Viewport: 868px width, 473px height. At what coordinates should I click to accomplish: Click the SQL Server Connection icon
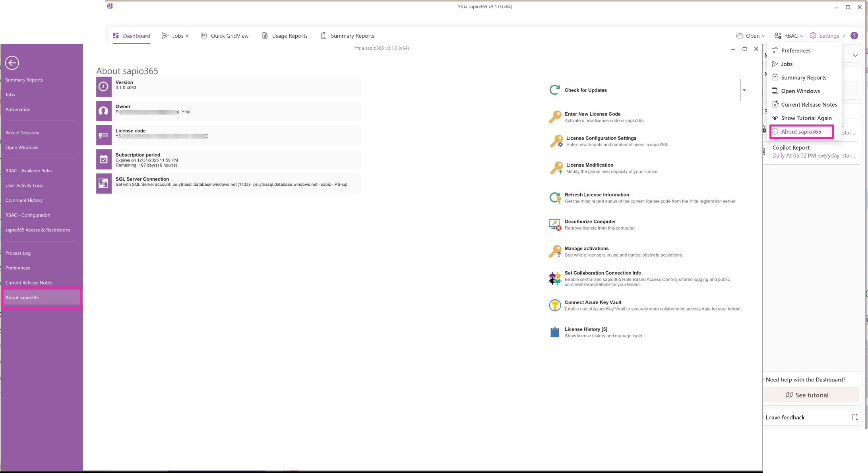point(104,183)
